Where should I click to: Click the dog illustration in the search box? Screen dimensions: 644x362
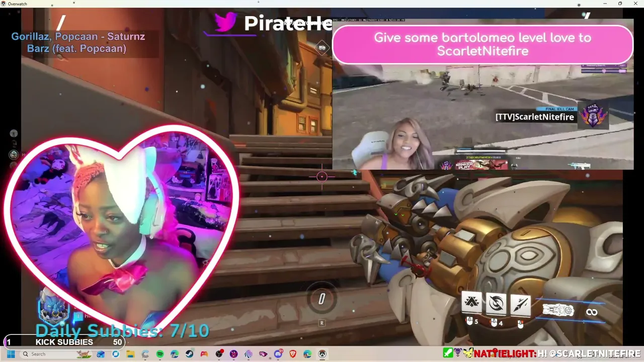[x=84, y=354]
